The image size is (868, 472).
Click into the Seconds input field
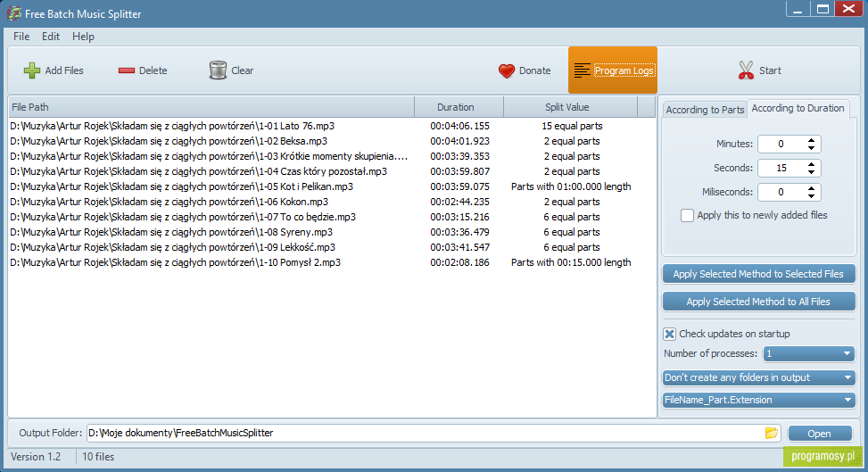pos(781,168)
